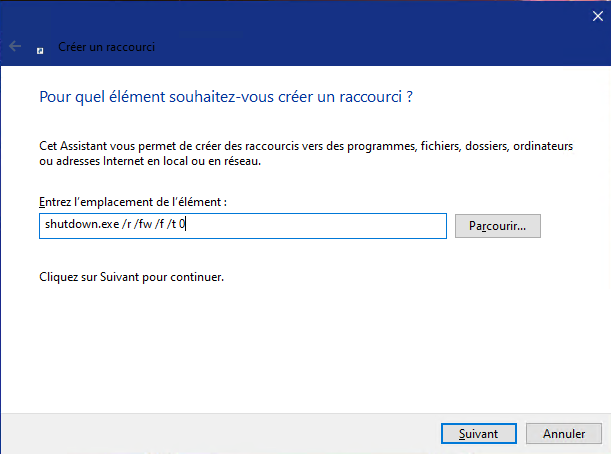Click the shortcut wizard icon in header
Viewport: 611px width, 454px height.
(x=40, y=51)
